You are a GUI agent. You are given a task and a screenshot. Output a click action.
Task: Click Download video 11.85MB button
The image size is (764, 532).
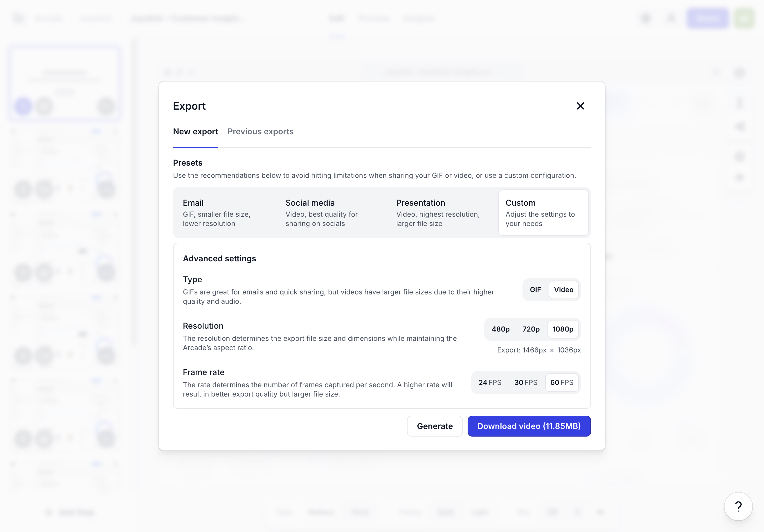tap(529, 426)
